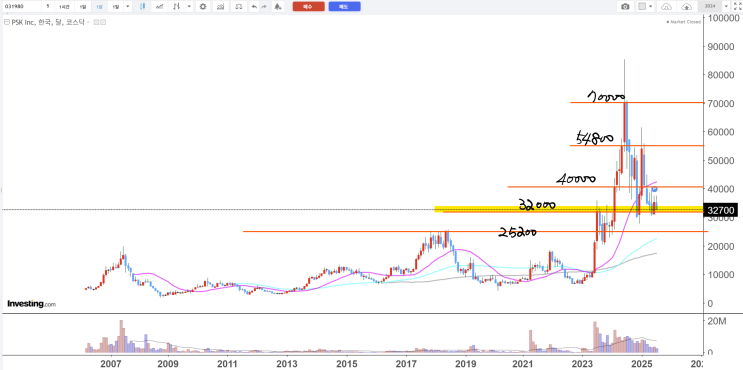Screen dimensions: 743x370
Task: Click the 2021 time axis label
Action: (x=524, y=363)
